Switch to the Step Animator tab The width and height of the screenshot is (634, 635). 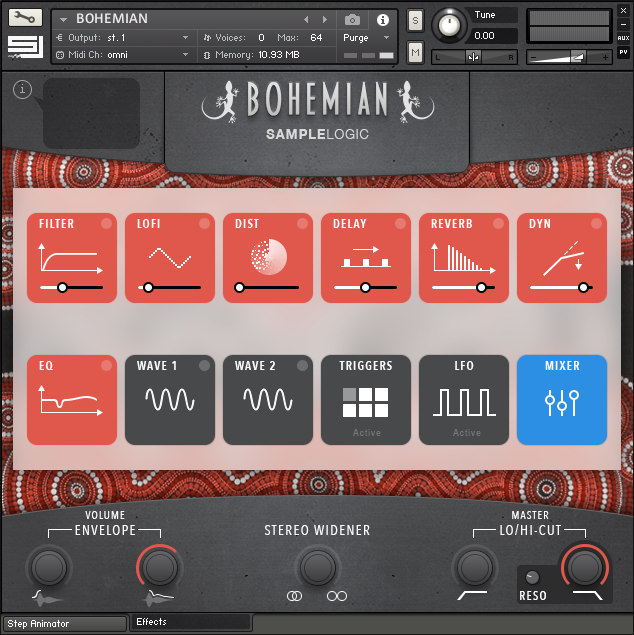point(64,623)
